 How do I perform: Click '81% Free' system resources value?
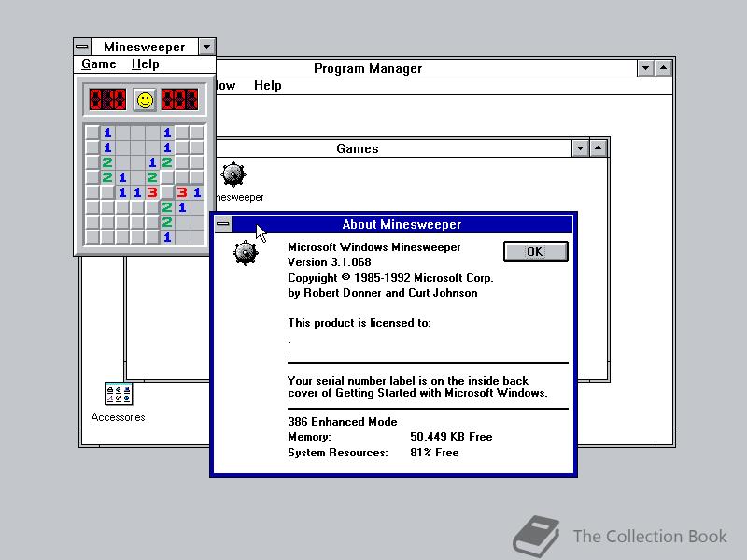434,453
